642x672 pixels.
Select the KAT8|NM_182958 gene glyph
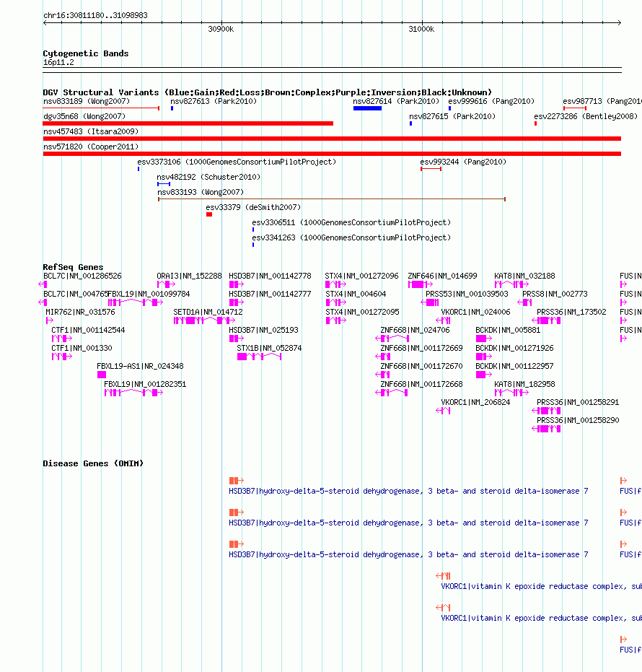[512, 393]
